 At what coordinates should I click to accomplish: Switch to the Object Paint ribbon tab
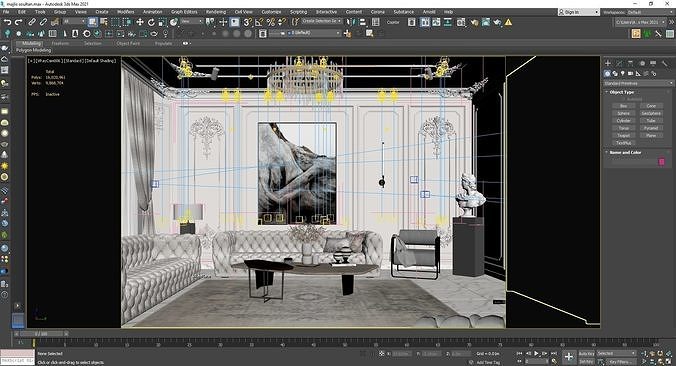pos(128,44)
